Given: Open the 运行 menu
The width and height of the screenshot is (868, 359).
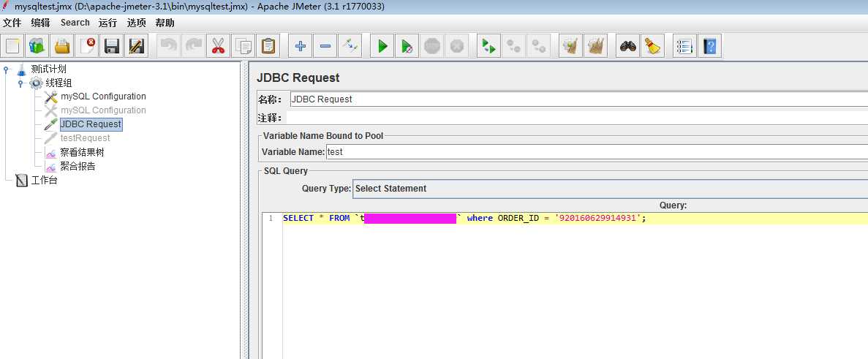Looking at the screenshot, I should click(108, 23).
